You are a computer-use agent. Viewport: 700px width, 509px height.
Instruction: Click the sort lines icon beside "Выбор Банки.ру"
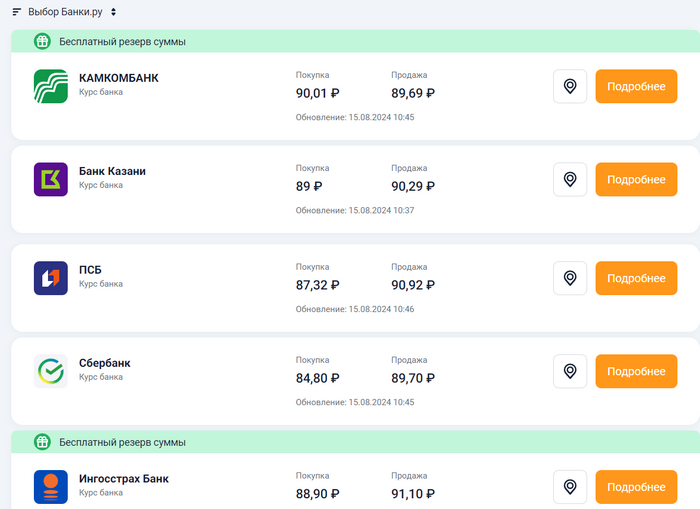click(16, 12)
